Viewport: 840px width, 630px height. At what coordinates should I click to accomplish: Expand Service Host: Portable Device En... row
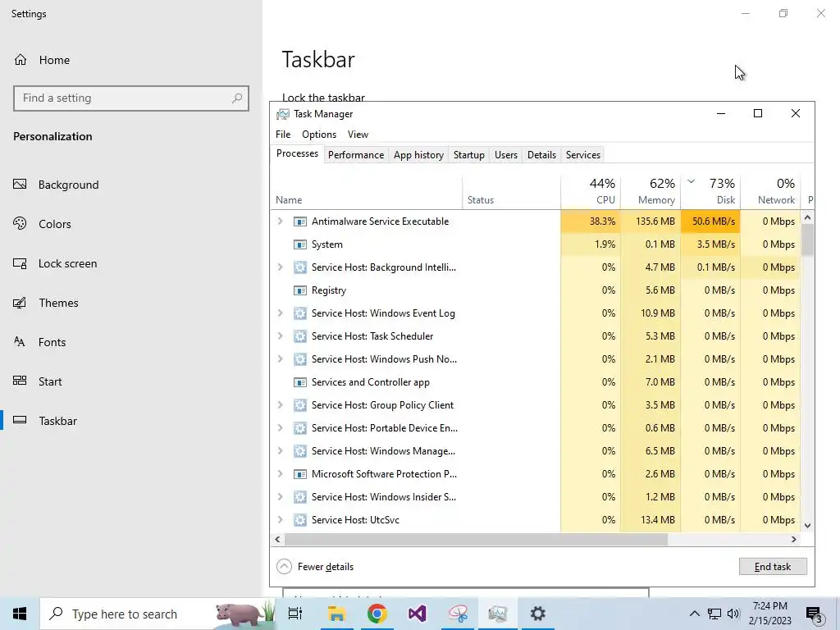(281, 428)
